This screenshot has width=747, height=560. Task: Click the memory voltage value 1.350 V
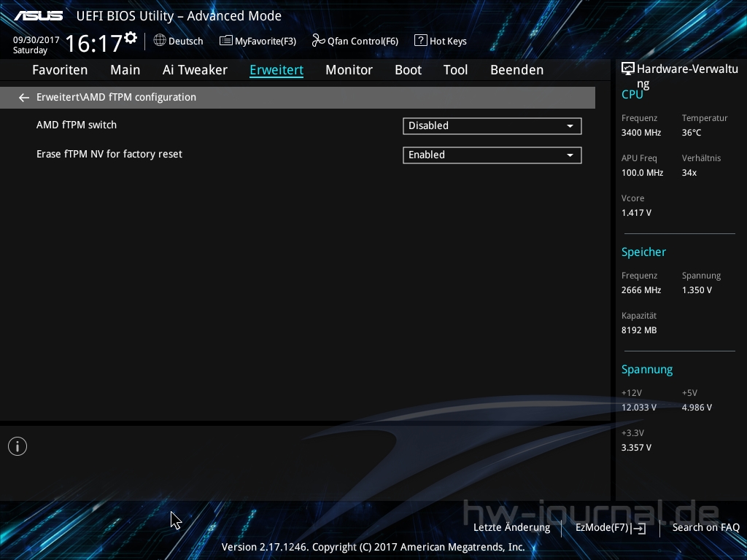coord(697,290)
